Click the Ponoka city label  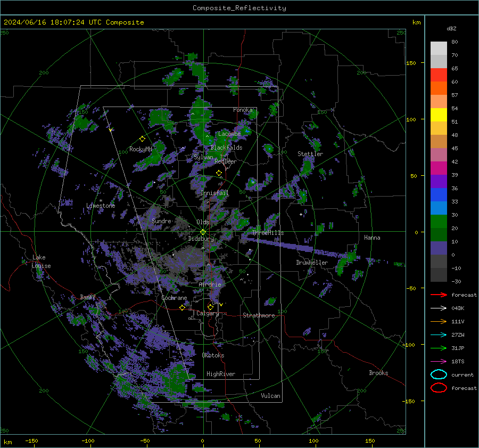(x=243, y=110)
